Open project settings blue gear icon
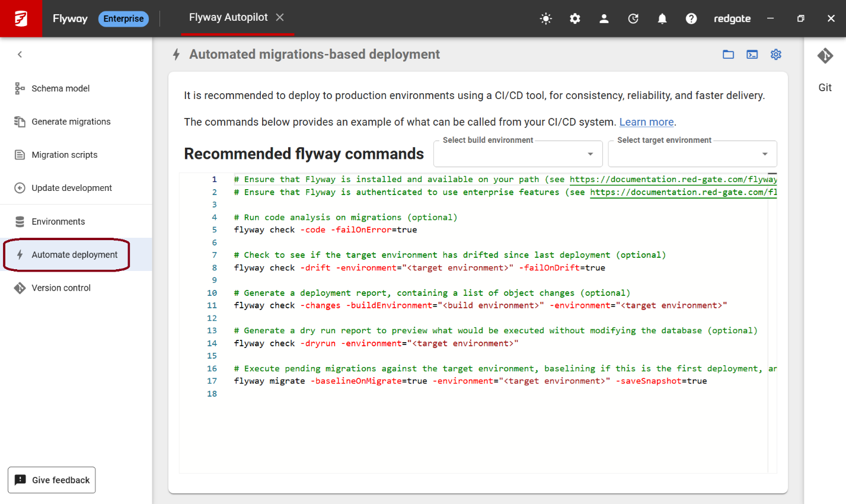Screen dimensions: 846x504 pos(775,55)
